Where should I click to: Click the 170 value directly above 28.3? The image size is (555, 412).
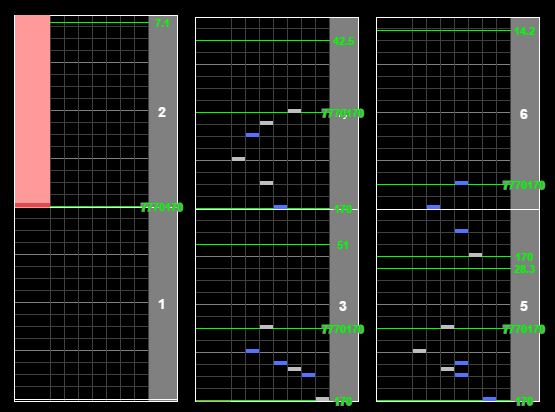pyautogui.click(x=524, y=257)
